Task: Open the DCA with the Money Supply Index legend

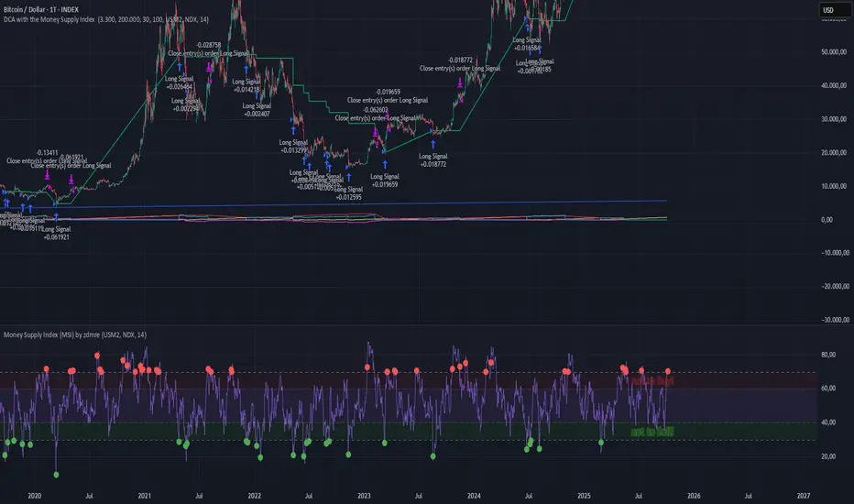Action: click(105, 19)
